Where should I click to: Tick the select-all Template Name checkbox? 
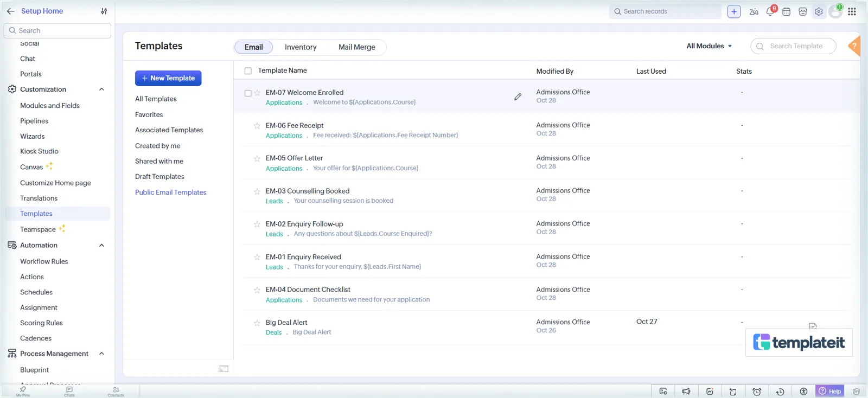tap(248, 70)
